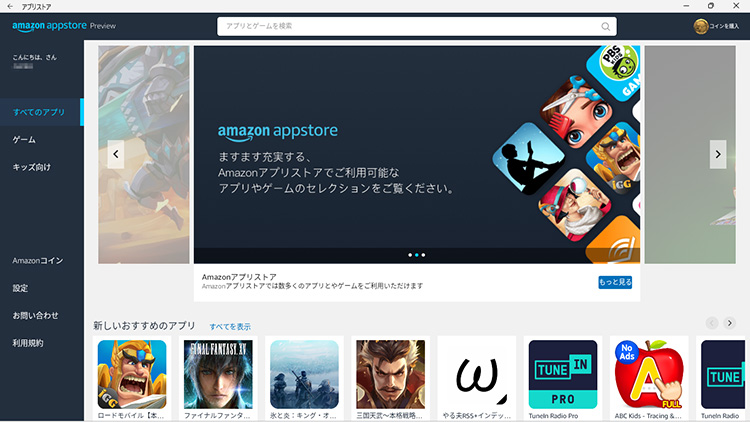Click the main amazon appstore banner
Screen dimensions: 750x422
pyautogui.click(x=417, y=155)
